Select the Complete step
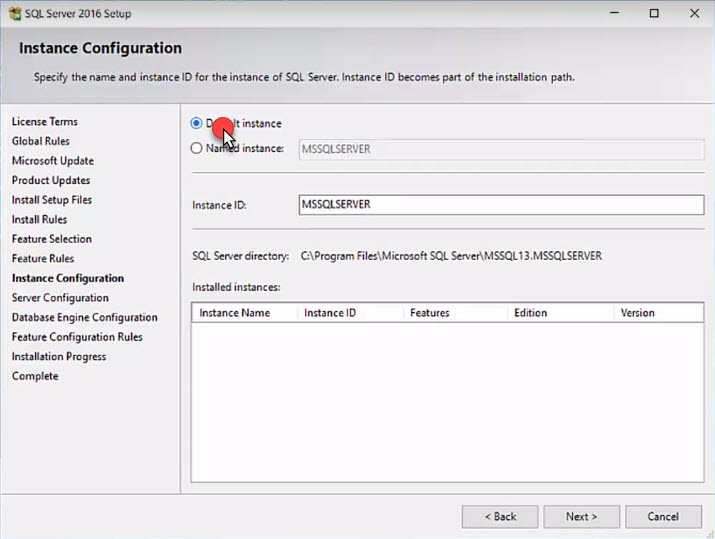 click(x=35, y=376)
